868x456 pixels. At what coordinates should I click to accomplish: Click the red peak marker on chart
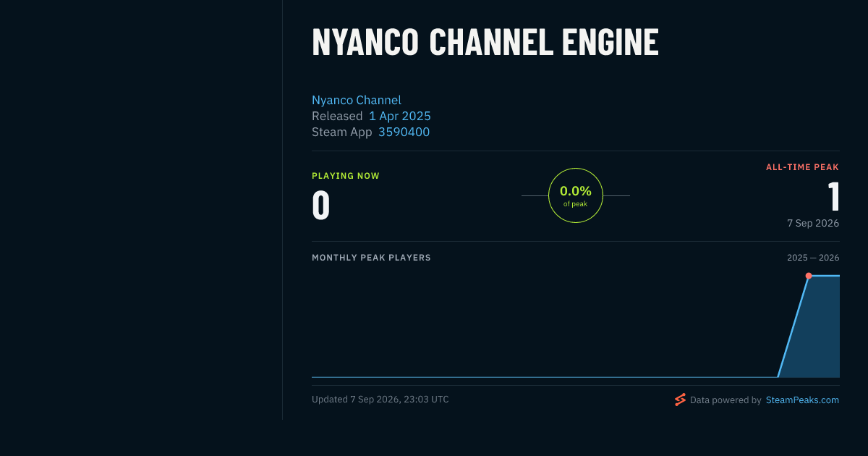809,276
